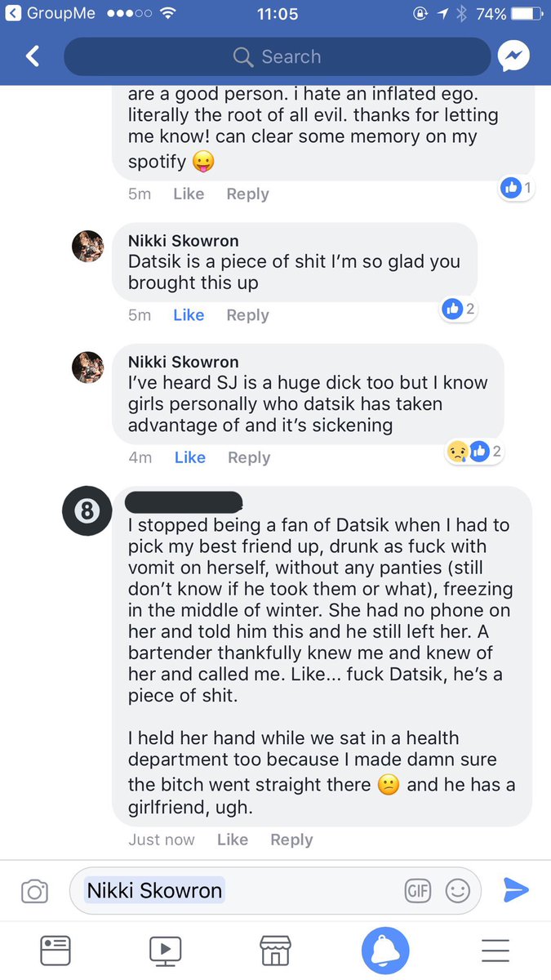Reply to the spotify comment

[x=247, y=194]
